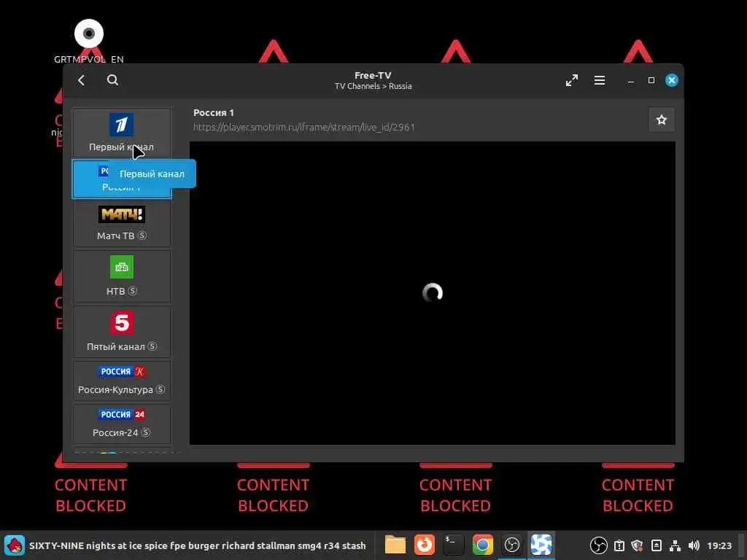Open the channel search
The width and height of the screenshot is (747, 560).
[112, 80]
